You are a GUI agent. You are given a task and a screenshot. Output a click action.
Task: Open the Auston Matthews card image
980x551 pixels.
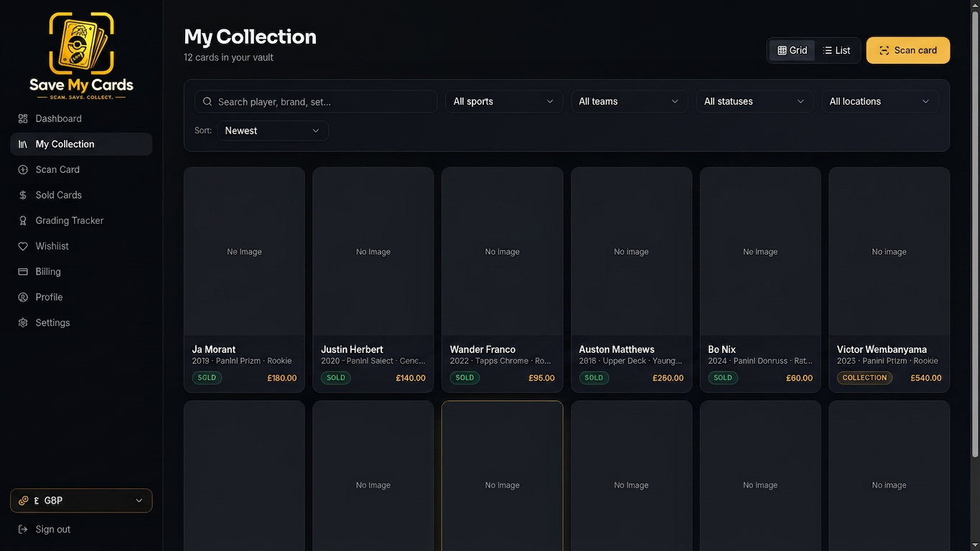(631, 252)
